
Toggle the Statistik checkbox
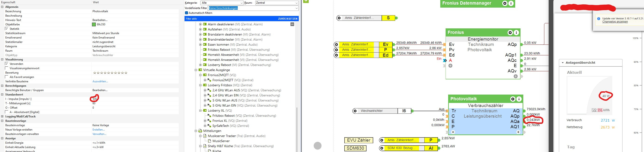pyautogui.click(x=6, y=29)
